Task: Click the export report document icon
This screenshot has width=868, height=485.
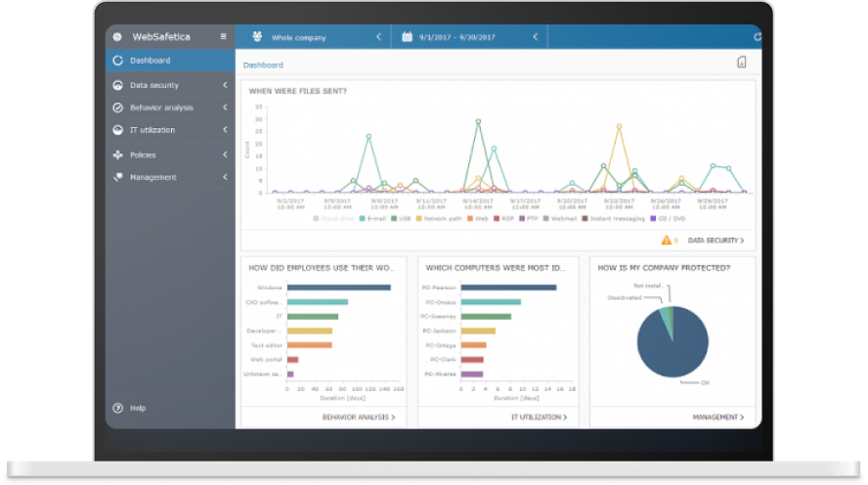Action: pos(741,62)
